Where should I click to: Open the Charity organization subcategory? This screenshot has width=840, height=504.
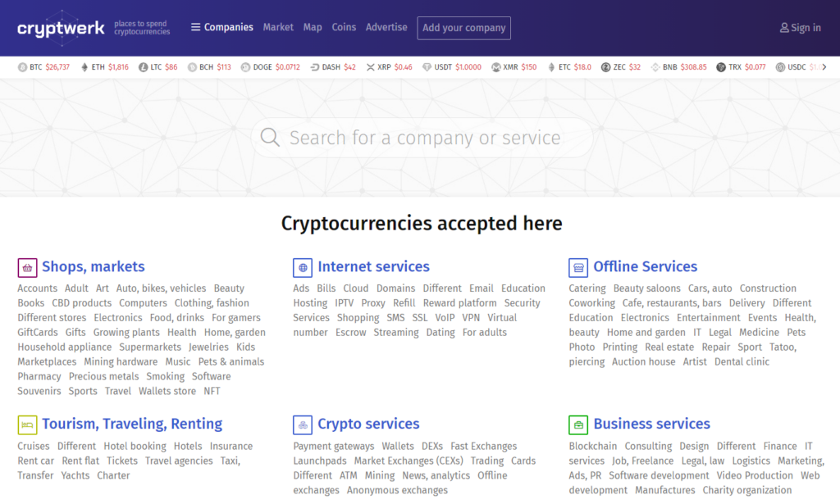click(x=746, y=490)
